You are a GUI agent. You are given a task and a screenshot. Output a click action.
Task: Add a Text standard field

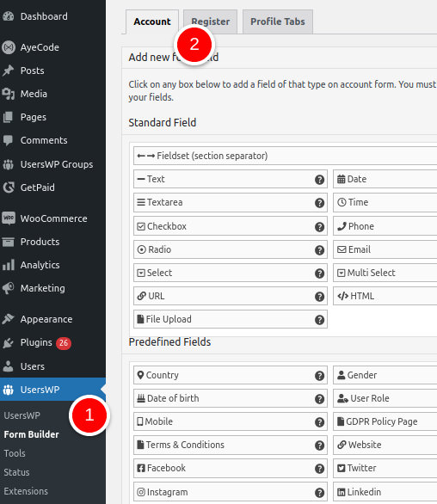(231, 179)
